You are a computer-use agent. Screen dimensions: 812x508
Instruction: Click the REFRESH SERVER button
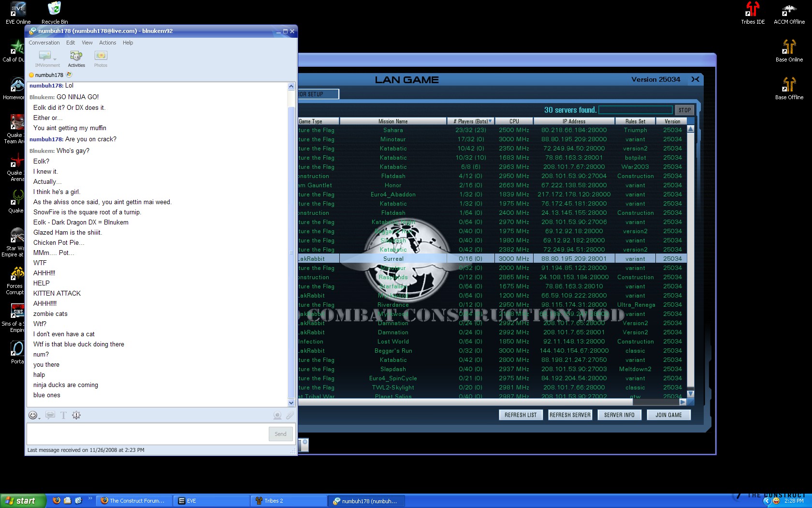click(570, 415)
